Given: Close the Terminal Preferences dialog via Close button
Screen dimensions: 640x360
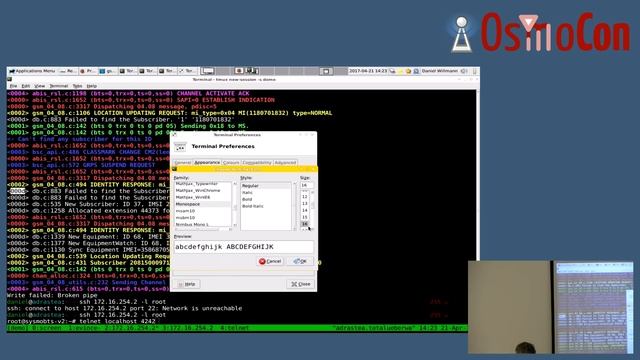Looking at the screenshot, I should click(x=301, y=284).
